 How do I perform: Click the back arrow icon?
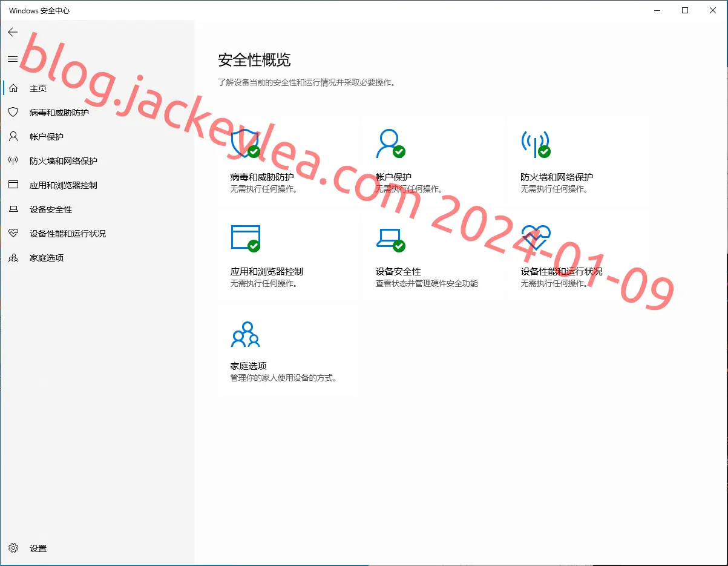click(x=13, y=32)
